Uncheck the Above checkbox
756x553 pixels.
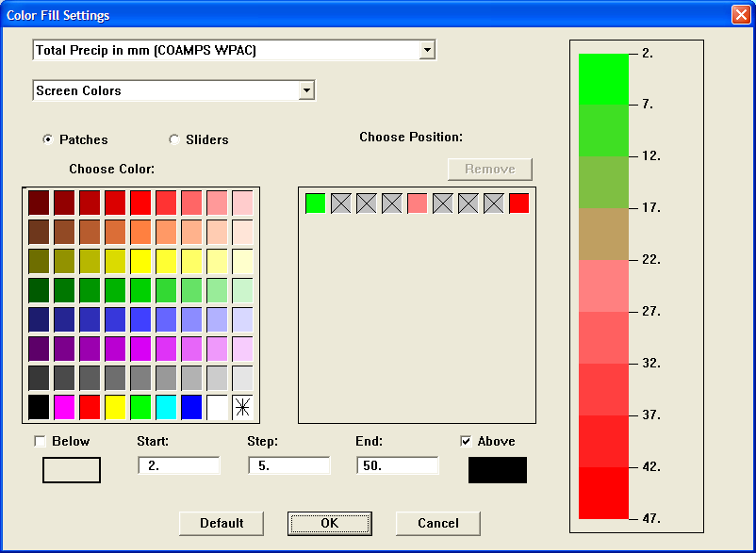click(465, 441)
